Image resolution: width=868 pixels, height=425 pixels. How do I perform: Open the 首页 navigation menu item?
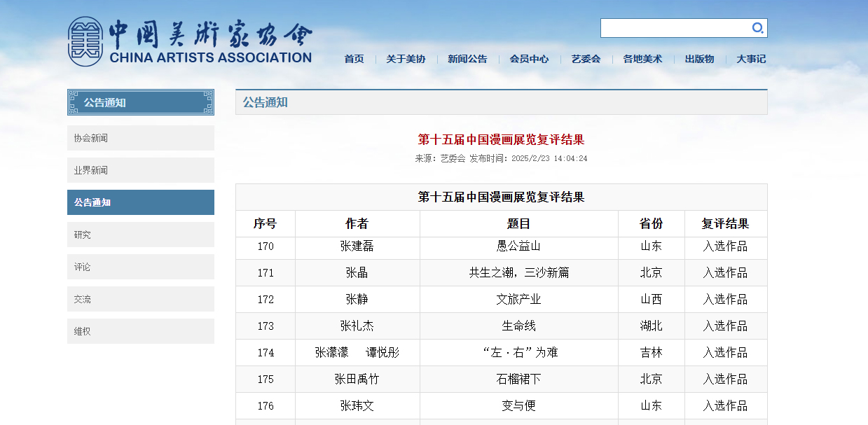[354, 59]
